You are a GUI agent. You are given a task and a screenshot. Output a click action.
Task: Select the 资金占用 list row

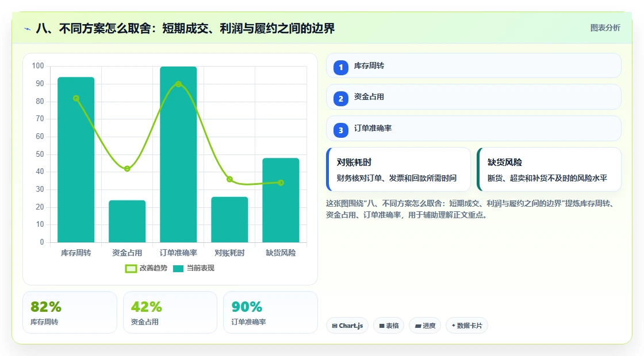pyautogui.click(x=473, y=97)
